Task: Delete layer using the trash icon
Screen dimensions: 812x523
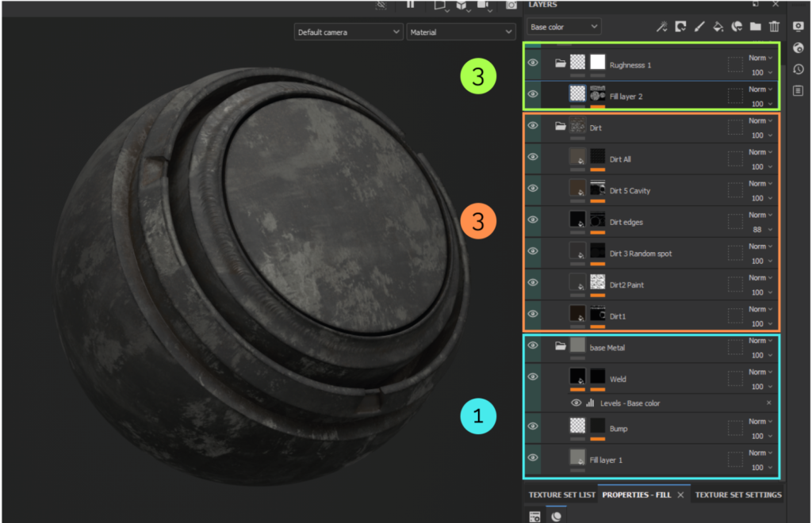Action: click(x=775, y=27)
